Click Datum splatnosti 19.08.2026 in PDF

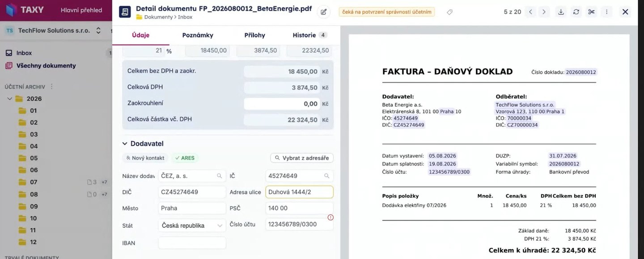[442, 164]
